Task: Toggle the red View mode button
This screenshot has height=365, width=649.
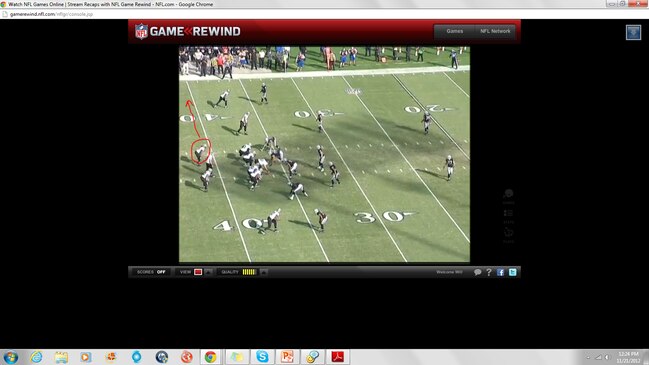Action: tap(198, 272)
